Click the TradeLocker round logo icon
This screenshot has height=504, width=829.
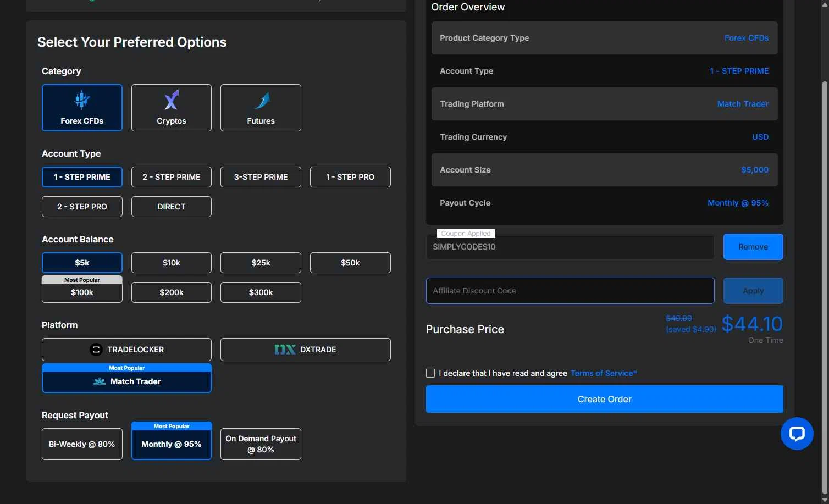(96, 350)
